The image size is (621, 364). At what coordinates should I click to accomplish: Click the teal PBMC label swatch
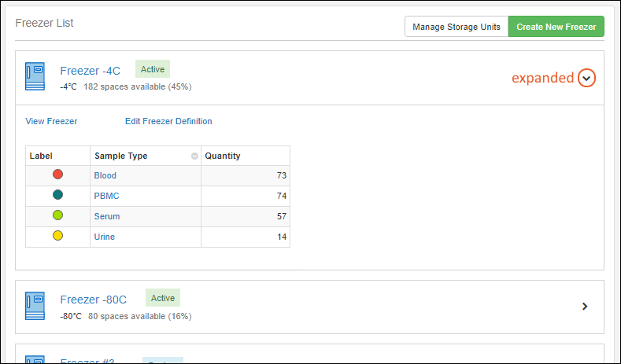57,195
